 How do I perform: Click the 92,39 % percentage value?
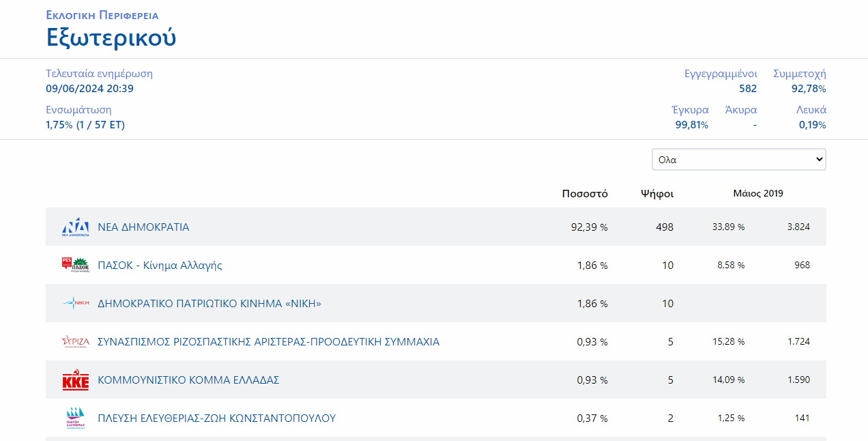point(590,227)
